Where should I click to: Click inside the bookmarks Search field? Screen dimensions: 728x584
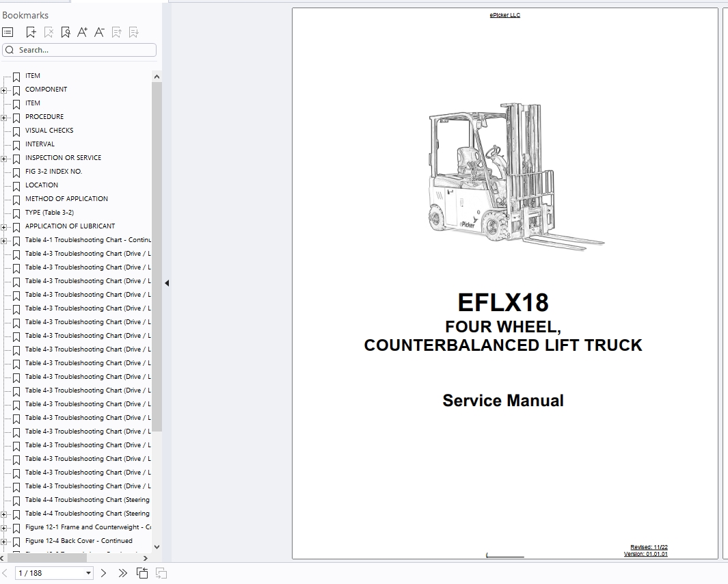tap(79, 50)
